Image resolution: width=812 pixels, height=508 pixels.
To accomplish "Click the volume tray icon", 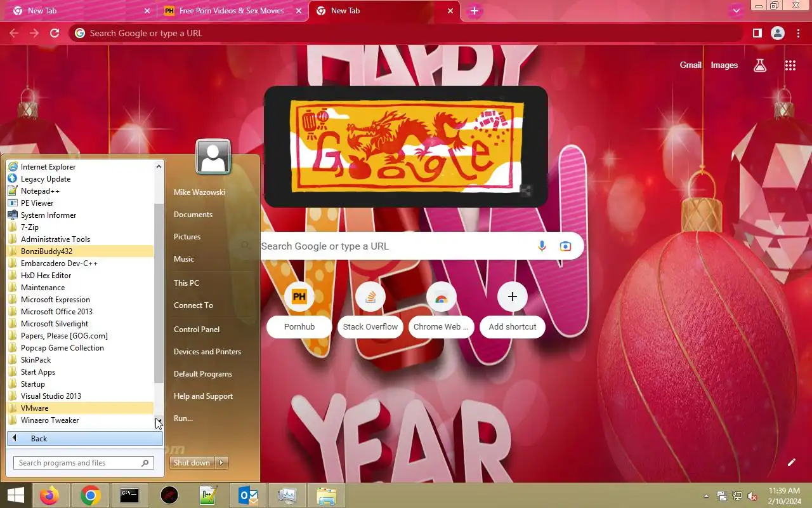I will [x=752, y=496].
